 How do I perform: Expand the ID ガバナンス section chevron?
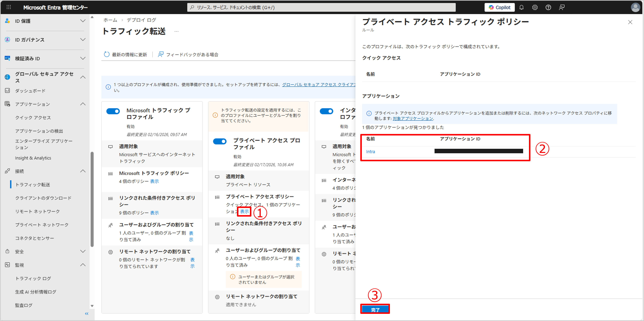click(x=83, y=40)
